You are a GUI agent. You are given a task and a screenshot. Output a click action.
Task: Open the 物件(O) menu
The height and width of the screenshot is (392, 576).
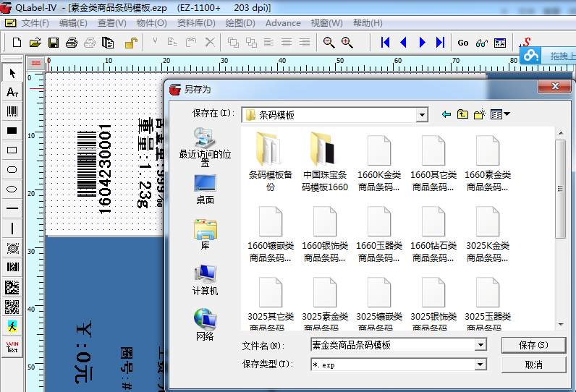[152, 23]
